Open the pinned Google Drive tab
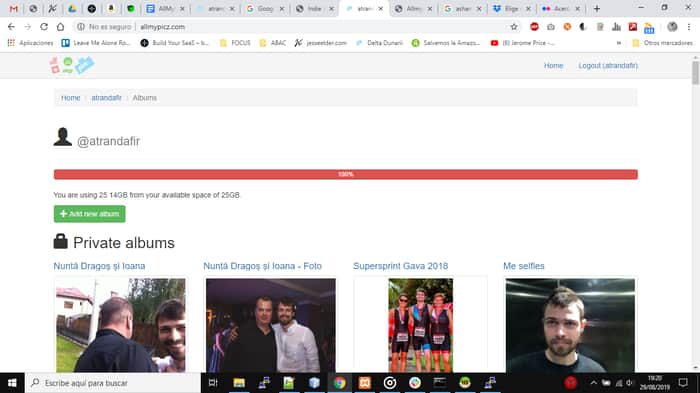This screenshot has height=393, width=700. [x=72, y=8]
